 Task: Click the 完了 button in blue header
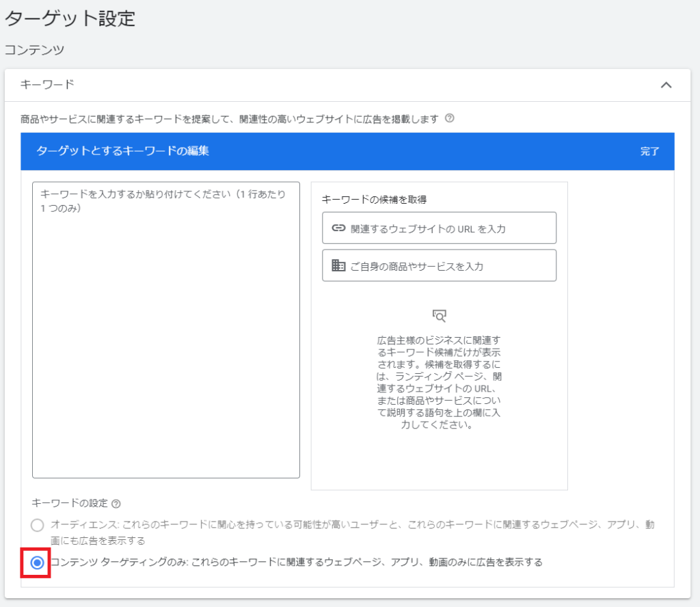pos(649,151)
